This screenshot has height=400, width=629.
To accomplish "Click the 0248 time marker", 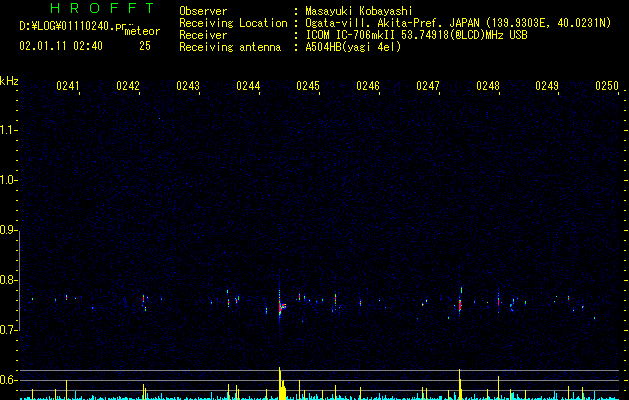I will click(488, 85).
